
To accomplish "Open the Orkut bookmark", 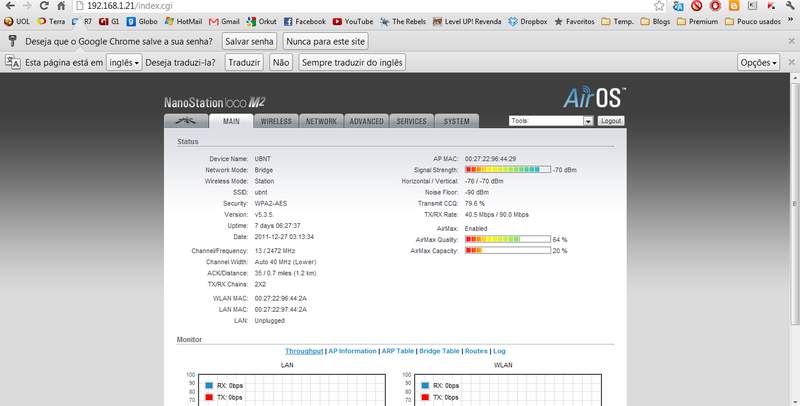I will coord(262,21).
